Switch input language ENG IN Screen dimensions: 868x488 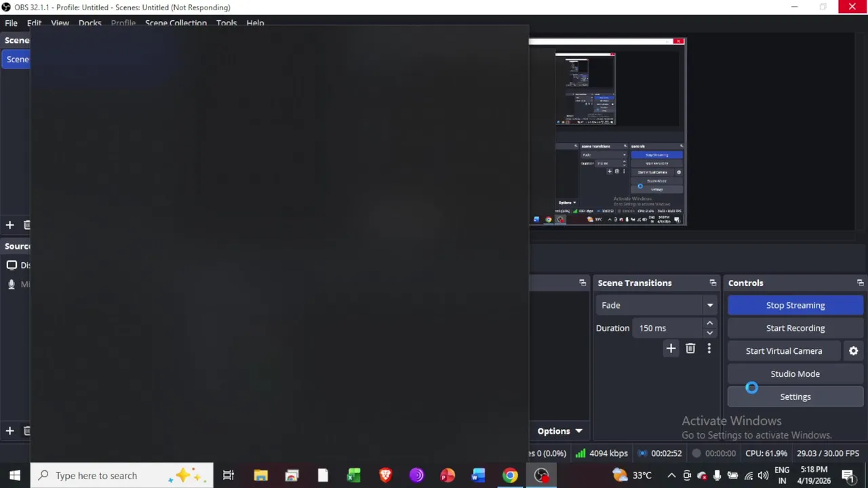pos(782,476)
